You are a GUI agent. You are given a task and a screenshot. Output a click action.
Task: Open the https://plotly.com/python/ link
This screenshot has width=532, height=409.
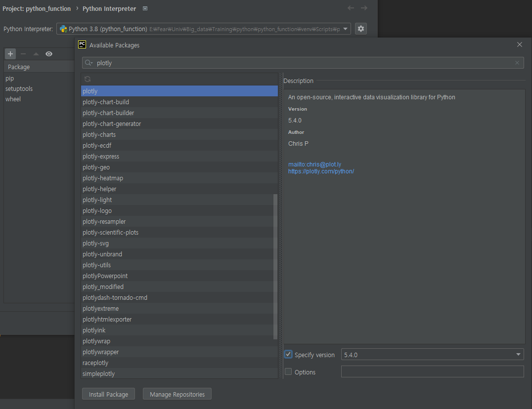321,171
